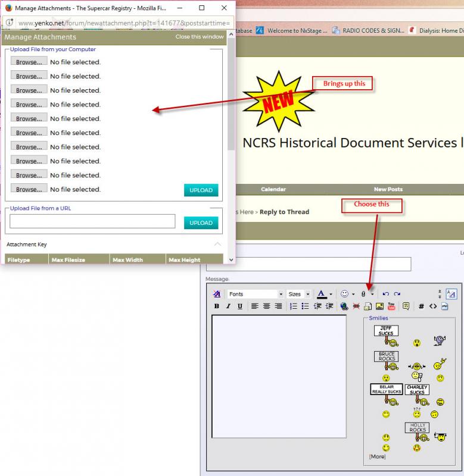
Task: Click the Upload File from URL field
Action: pyautogui.click(x=92, y=221)
